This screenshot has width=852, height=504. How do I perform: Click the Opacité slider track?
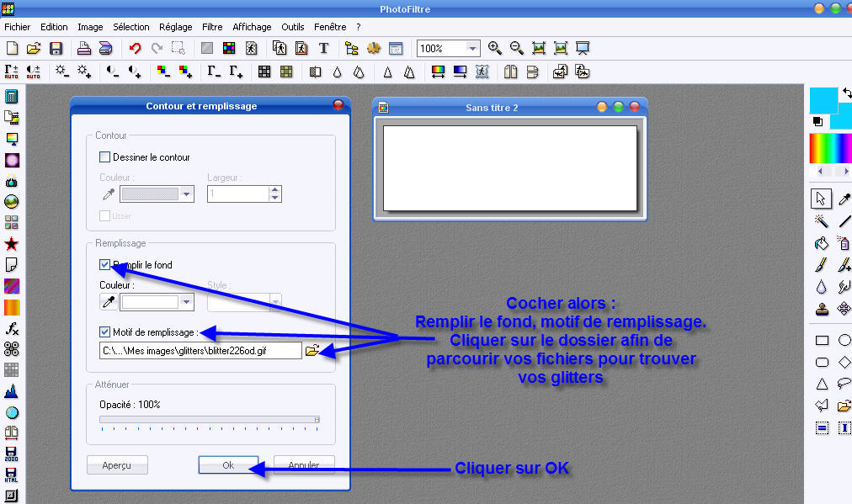pyautogui.click(x=209, y=419)
